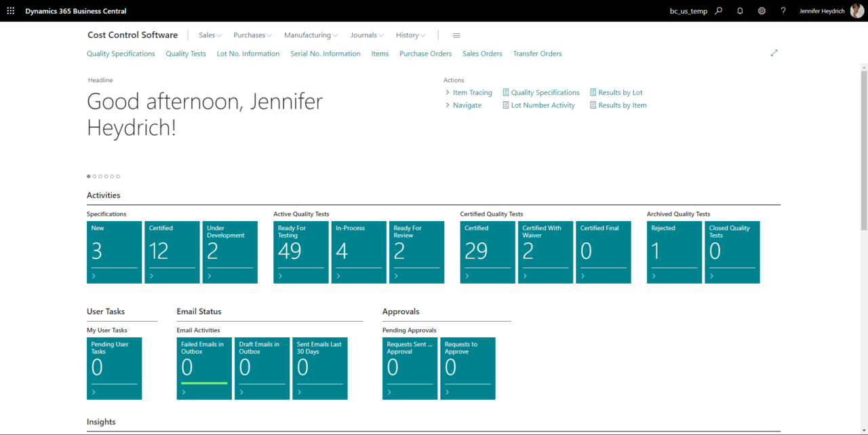Viewport: 868px width, 435px height.
Task: Open the Lot No. Information page
Action: (248, 54)
